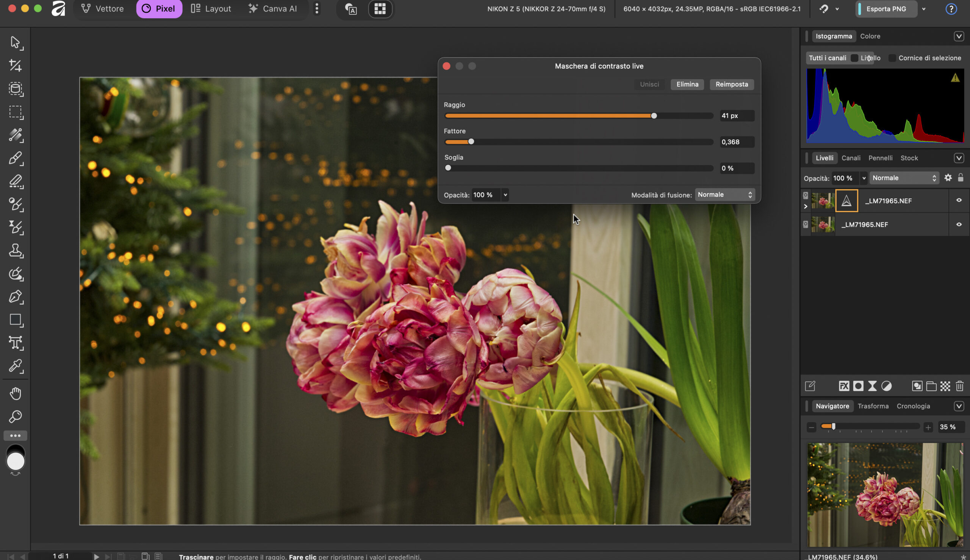This screenshot has width=970, height=560.
Task: Click the Raggio slider handle
Action: 654,116
